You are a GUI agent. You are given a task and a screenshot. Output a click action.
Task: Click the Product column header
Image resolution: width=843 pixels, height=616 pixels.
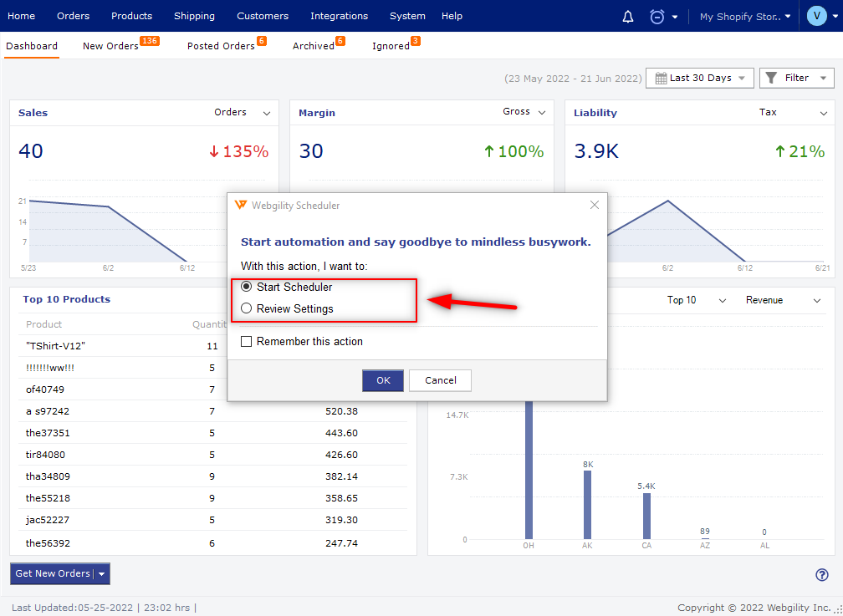pos(43,324)
